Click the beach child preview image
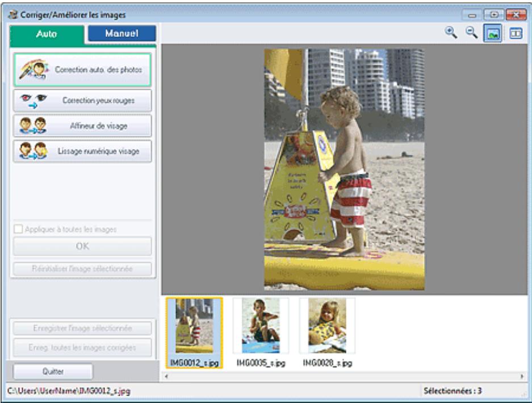The width and height of the screenshot is (532, 403). point(345,169)
